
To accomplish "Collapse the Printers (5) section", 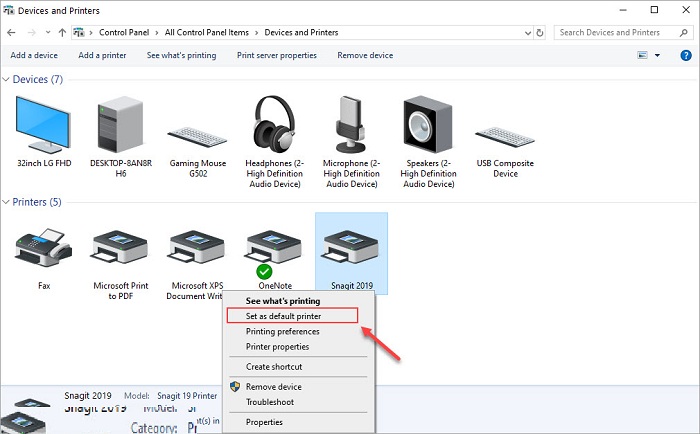I will 6,202.
